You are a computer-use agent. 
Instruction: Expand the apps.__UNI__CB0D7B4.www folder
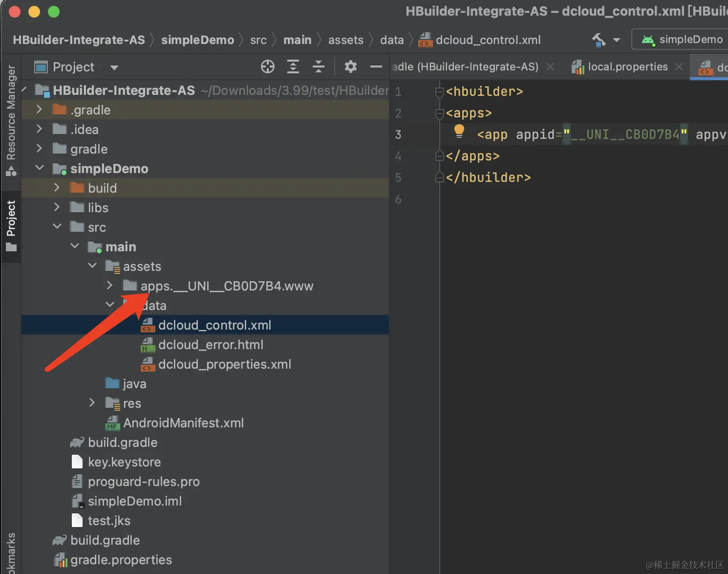110,286
